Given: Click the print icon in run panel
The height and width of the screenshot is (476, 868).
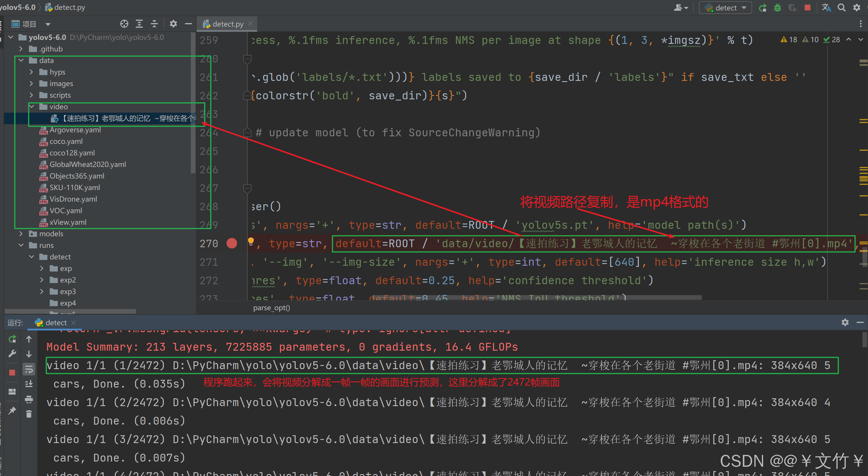Looking at the screenshot, I should point(29,399).
